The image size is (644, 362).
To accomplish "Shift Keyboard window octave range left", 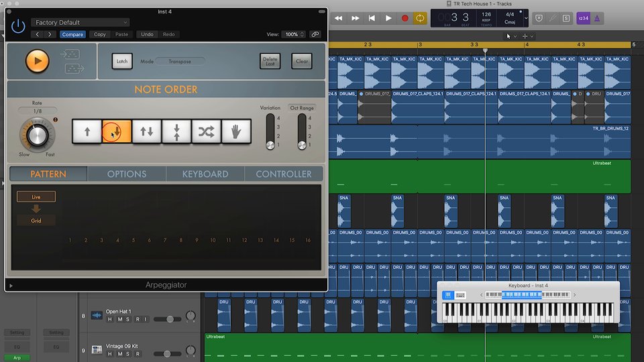I will pos(482,295).
